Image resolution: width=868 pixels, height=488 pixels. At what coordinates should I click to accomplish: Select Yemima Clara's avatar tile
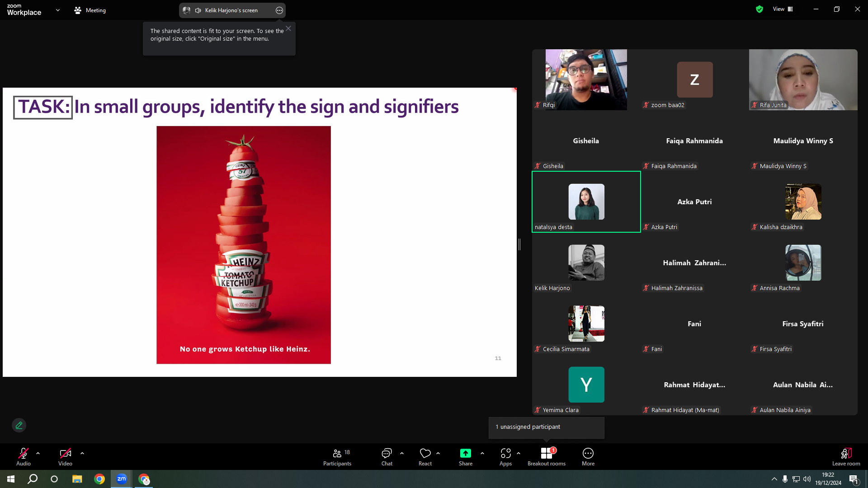(x=586, y=385)
